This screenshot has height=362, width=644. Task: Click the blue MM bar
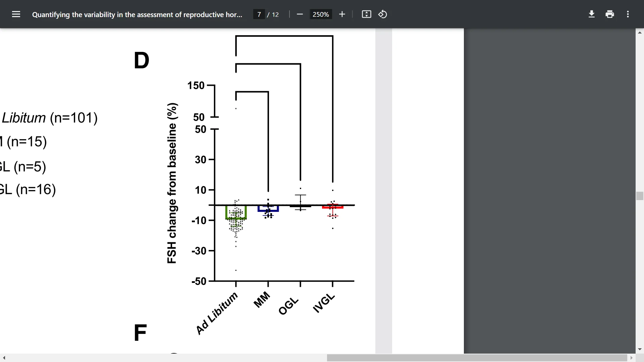click(268, 209)
